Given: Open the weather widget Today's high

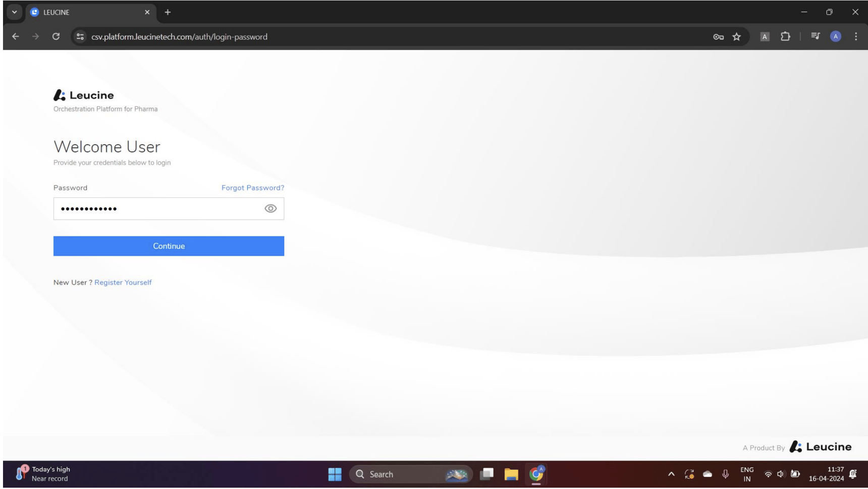Looking at the screenshot, I should tap(43, 474).
